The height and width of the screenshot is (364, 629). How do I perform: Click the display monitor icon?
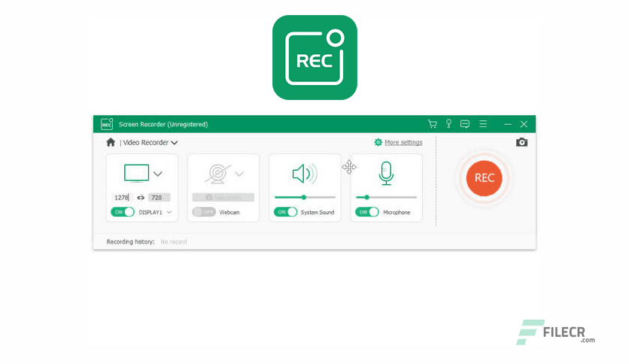pyautogui.click(x=136, y=173)
